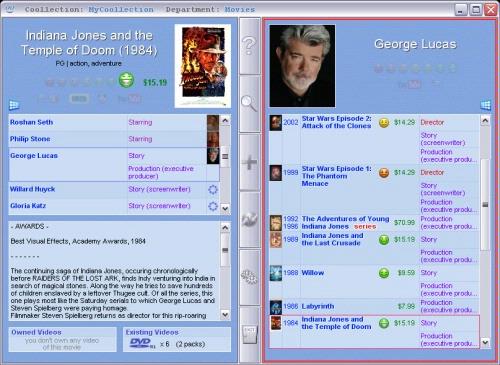Toggle the grid view icon in movie panel

point(14,105)
